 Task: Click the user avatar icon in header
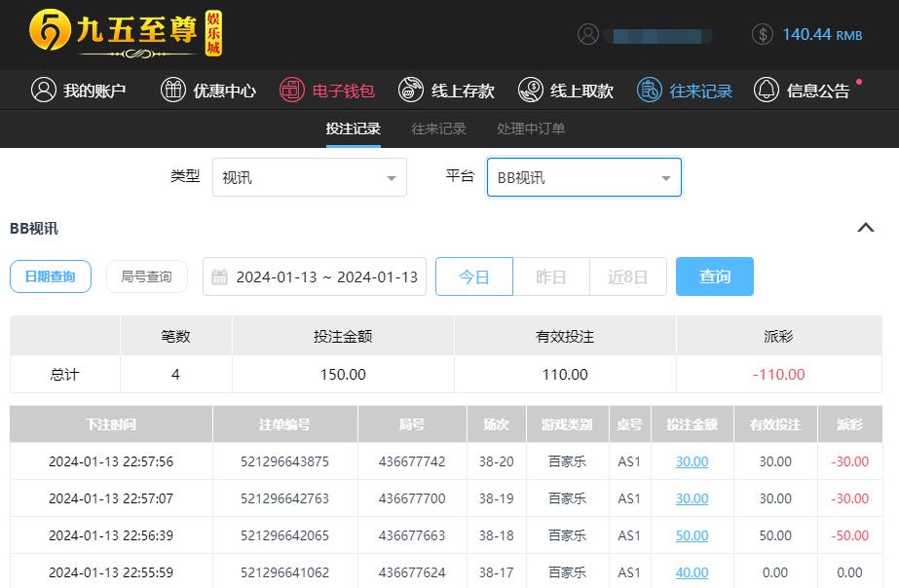coord(588,34)
